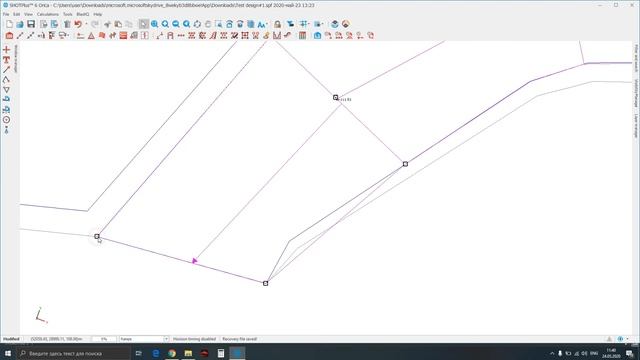Delete selection with the trash can icon
Image resolution: width=640 pixels, height=360 pixels.
pyautogui.click(x=67, y=24)
